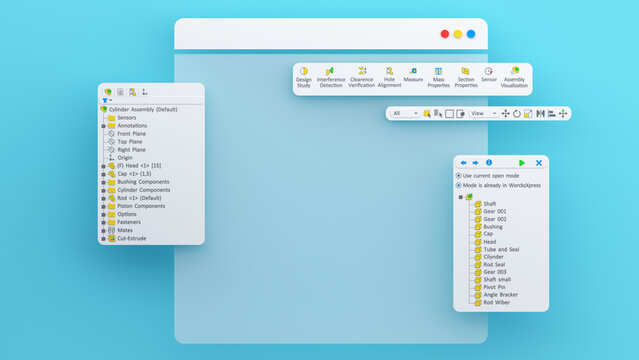Select the Measure tool
Screen dimensions: 639x360
tap(413, 75)
